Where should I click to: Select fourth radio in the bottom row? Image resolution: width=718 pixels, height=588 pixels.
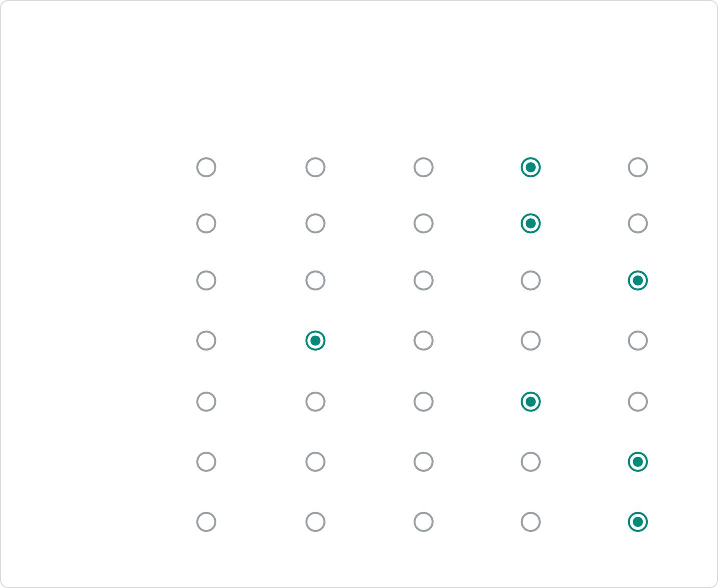tap(530, 522)
